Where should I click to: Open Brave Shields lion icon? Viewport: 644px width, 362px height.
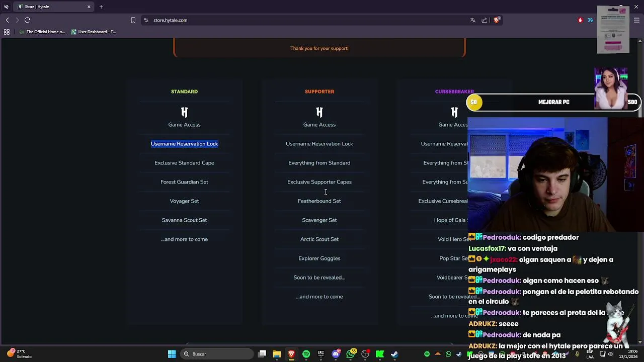[496, 20]
